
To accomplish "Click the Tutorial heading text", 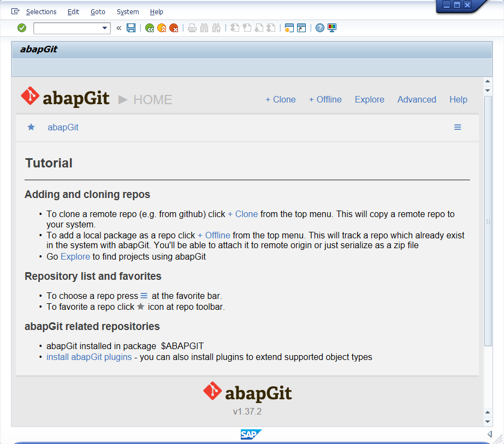I will tap(49, 163).
